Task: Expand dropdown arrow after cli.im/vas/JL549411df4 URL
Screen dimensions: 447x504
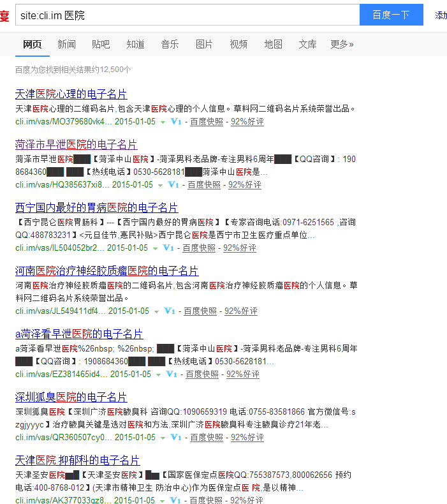Action: 156,312
